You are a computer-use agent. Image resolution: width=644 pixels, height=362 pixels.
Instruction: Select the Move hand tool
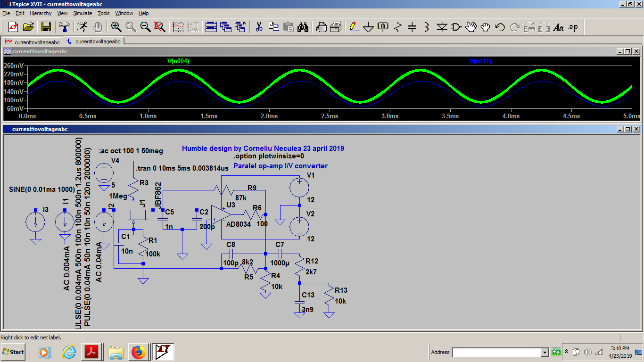(471, 27)
